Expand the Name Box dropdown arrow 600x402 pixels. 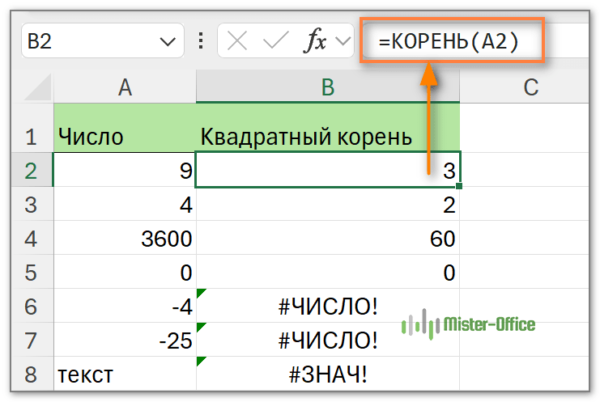coord(165,42)
